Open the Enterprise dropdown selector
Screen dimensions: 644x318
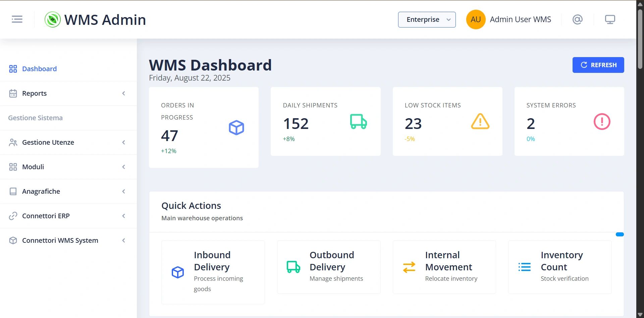point(427,19)
